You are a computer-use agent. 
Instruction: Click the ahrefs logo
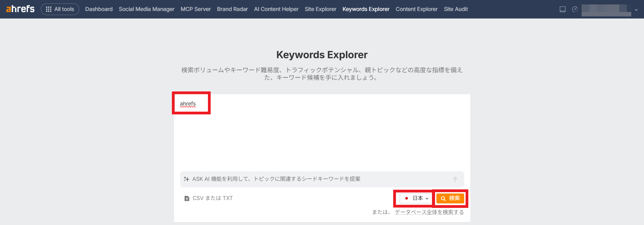20,9
